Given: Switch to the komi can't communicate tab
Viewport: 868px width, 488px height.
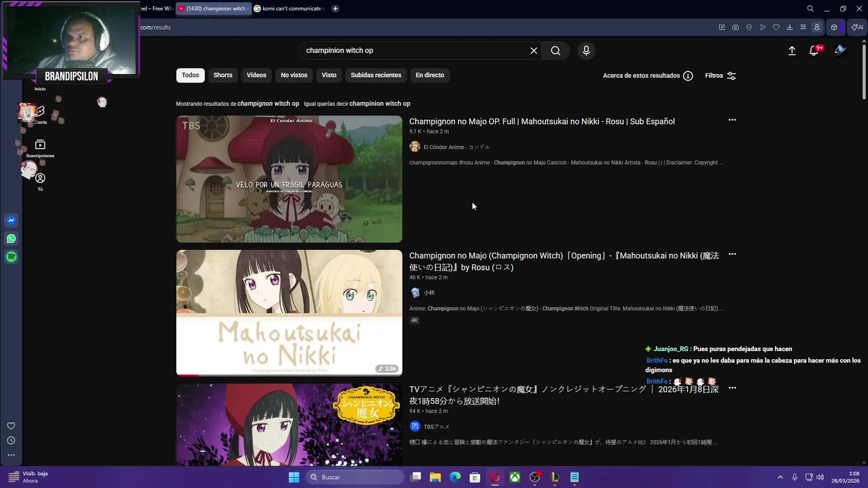Looking at the screenshot, I should [289, 9].
